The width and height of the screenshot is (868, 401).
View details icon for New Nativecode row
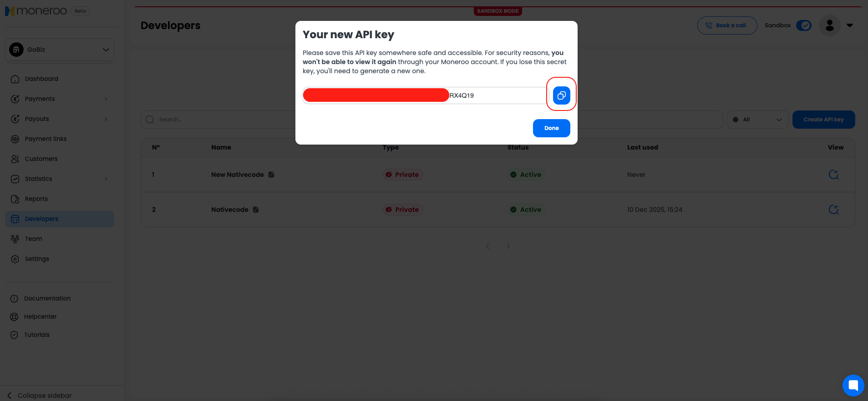[833, 175]
